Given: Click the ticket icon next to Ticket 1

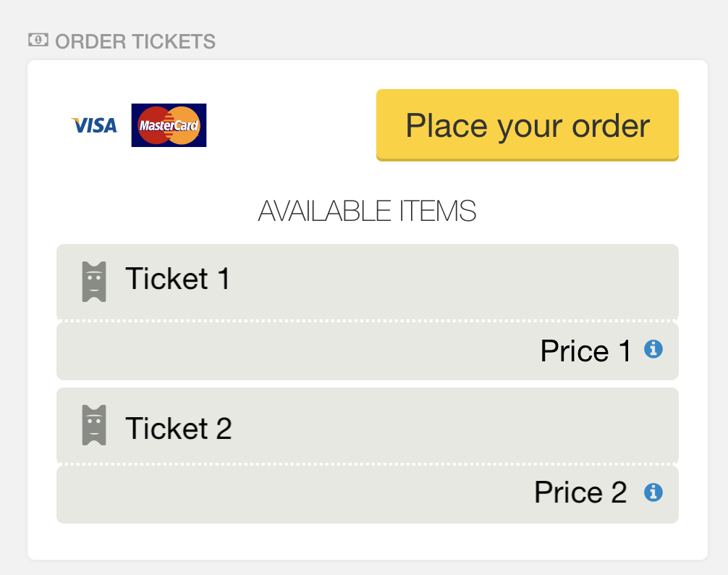Looking at the screenshot, I should (x=94, y=282).
